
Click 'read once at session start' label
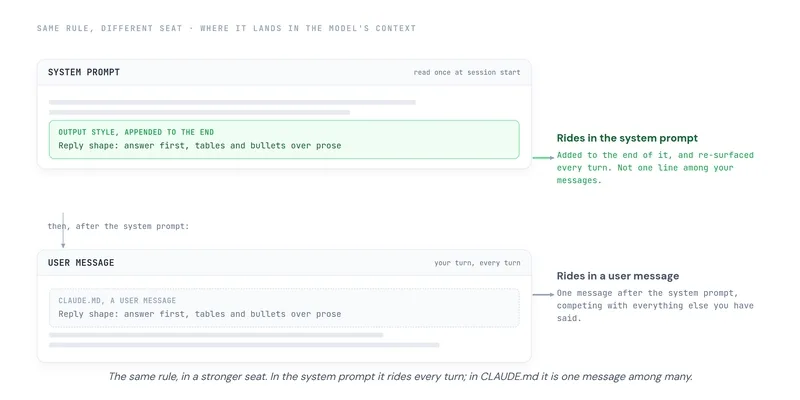point(467,72)
